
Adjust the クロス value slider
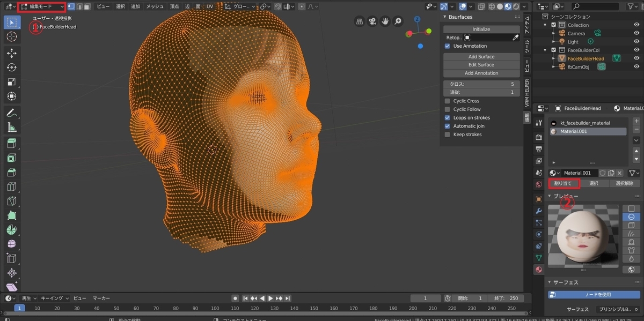click(x=481, y=84)
